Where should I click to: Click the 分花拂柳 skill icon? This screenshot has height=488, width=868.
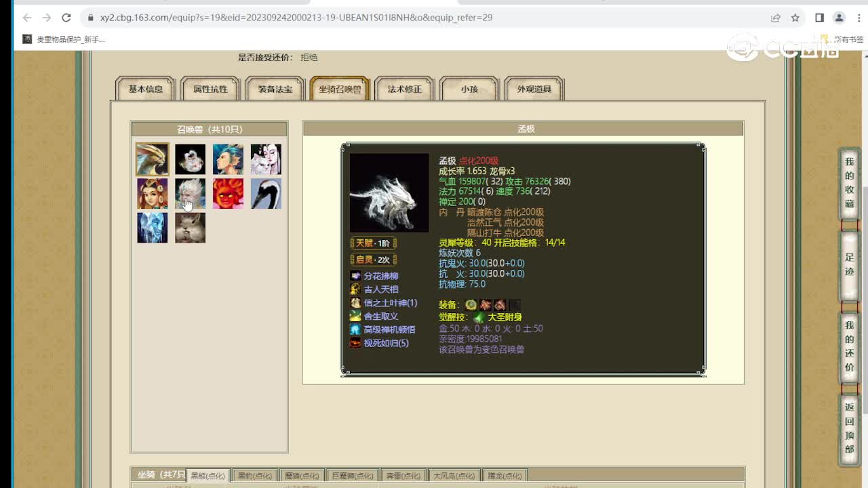(x=355, y=276)
